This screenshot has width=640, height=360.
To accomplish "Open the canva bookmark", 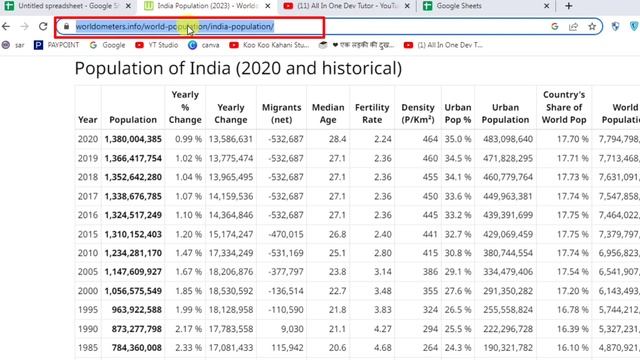I will coord(204,45).
